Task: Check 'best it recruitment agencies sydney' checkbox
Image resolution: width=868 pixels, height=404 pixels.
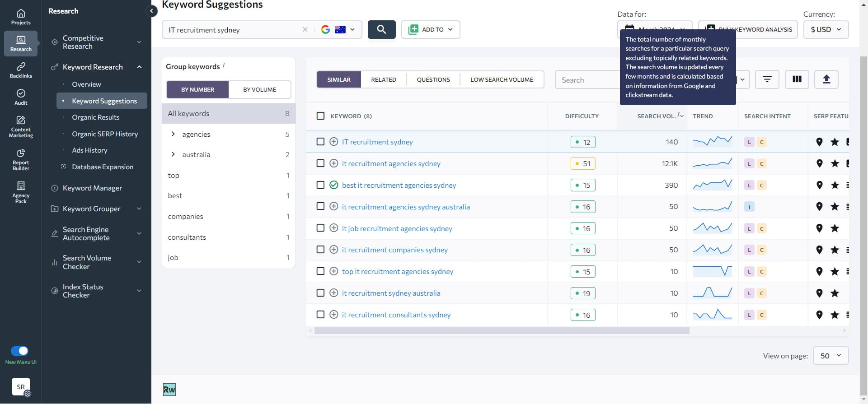Action: 320,185
